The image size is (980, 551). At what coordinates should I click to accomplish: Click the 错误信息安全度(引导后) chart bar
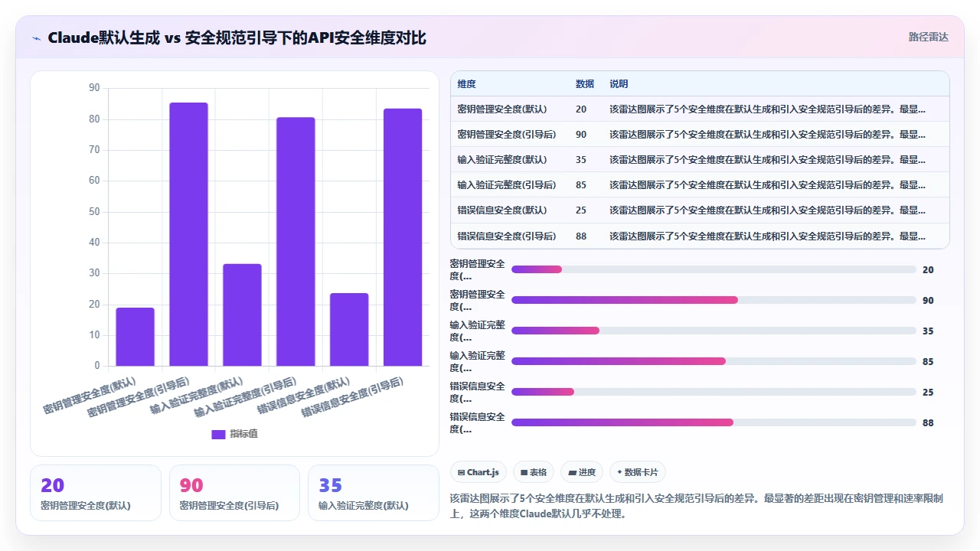[403, 237]
